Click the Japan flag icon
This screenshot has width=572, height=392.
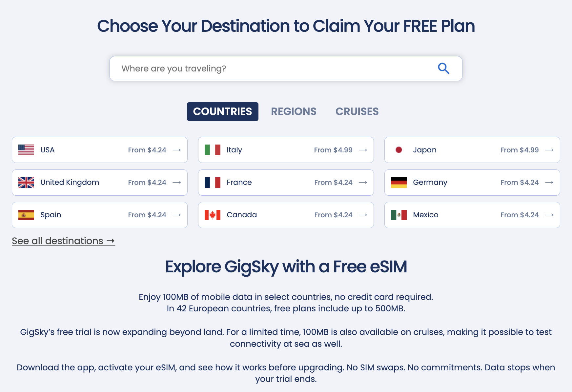click(399, 150)
